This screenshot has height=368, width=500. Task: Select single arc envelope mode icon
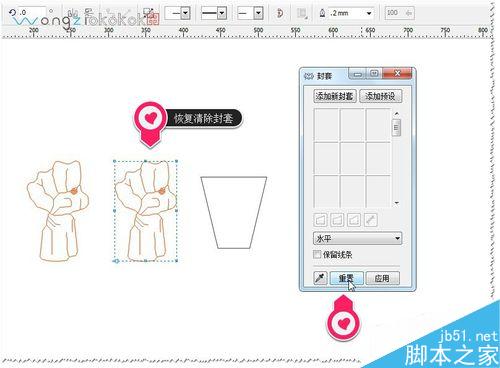pyautogui.click(x=337, y=220)
